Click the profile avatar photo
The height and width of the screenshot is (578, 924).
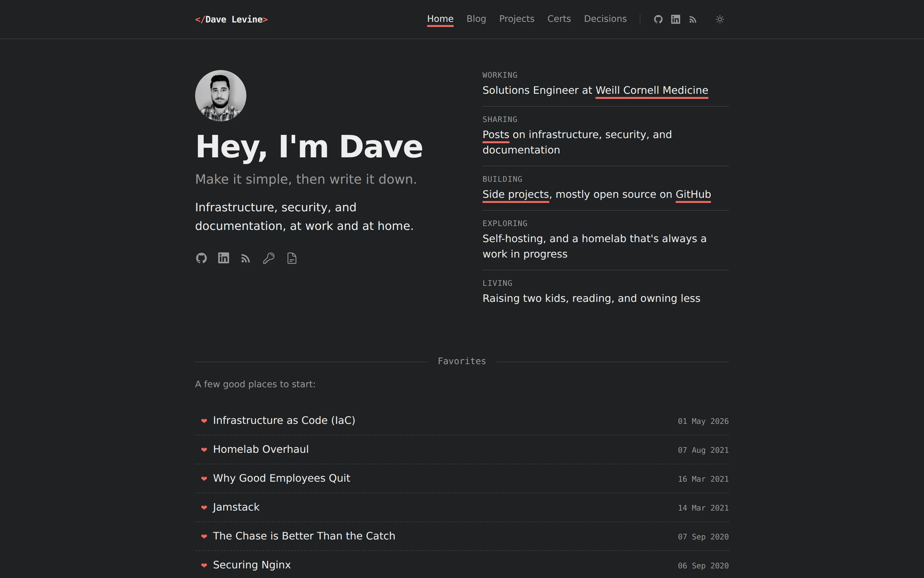(221, 96)
